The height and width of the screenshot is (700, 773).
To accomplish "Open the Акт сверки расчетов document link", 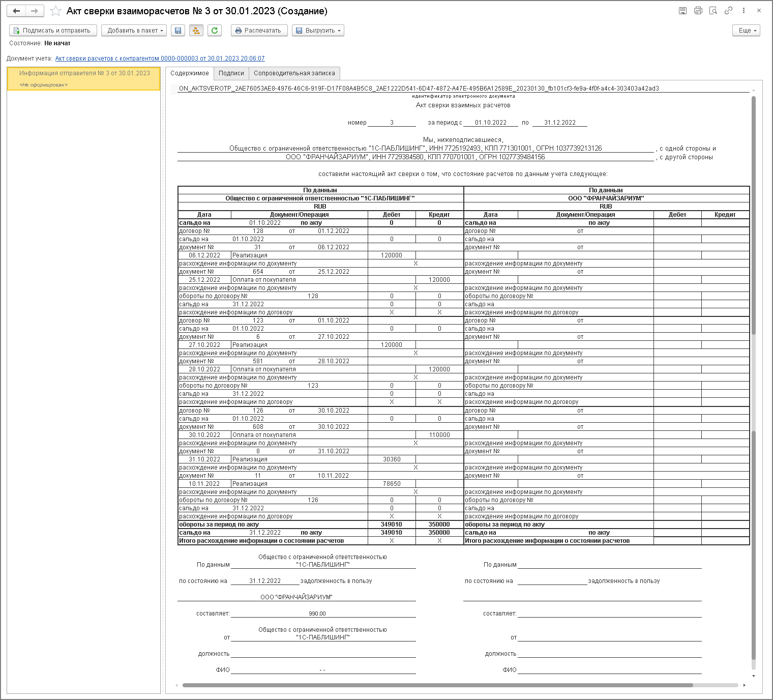I will pos(160,59).
